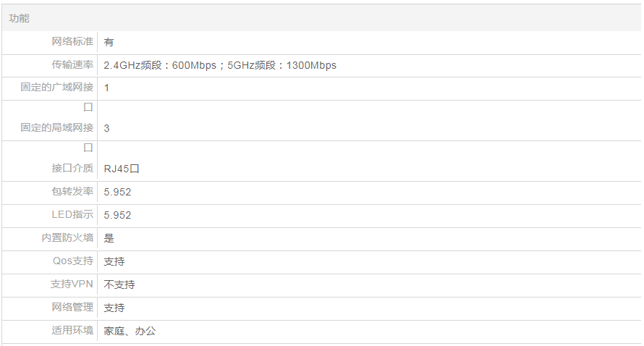The height and width of the screenshot is (346, 644).
Task: Click the 支持VPN label
Action: 72,284
